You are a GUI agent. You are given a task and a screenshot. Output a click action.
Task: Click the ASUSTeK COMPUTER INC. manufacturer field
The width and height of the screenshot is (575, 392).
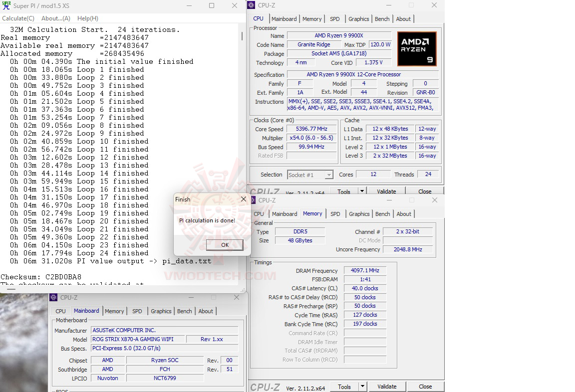165,330
